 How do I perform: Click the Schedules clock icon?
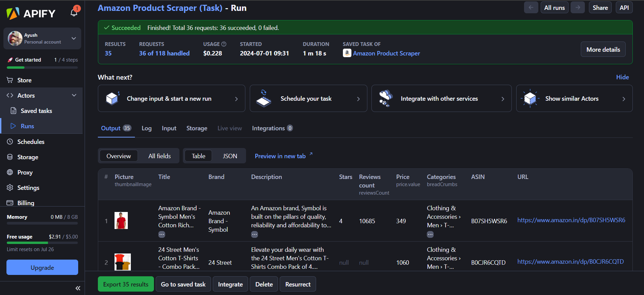point(10,142)
